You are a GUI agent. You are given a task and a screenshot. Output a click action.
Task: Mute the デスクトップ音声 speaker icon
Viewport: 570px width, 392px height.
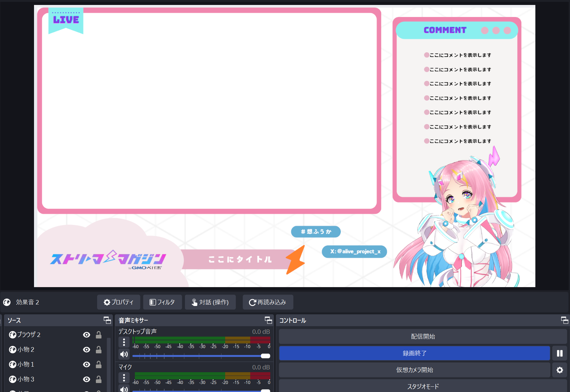(124, 354)
